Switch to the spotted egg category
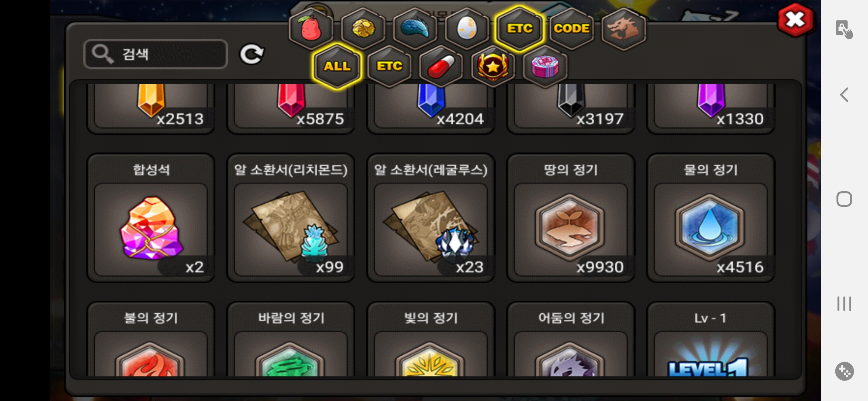This screenshot has height=401, width=868. pos(467,29)
